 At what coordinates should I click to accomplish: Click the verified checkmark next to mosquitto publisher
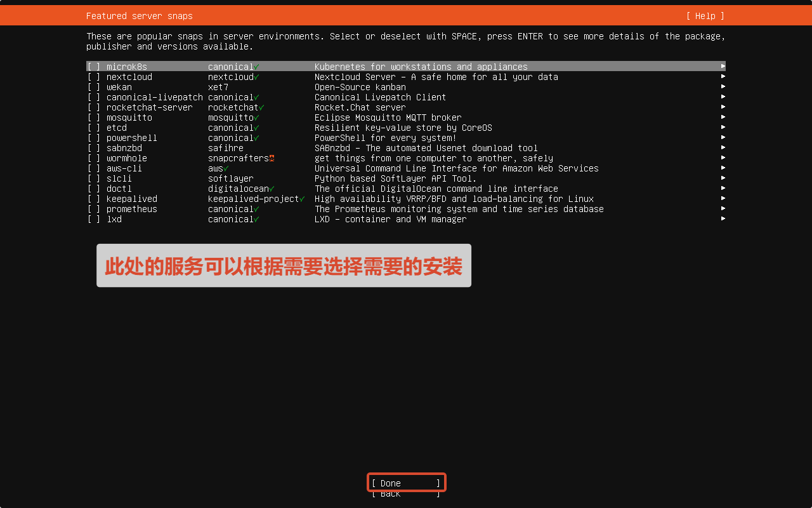pos(256,117)
